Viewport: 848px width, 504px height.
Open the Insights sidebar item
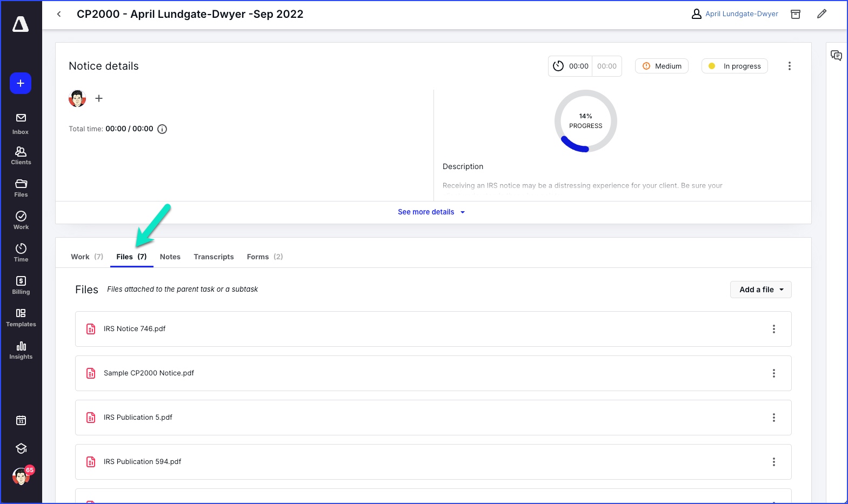(21, 350)
